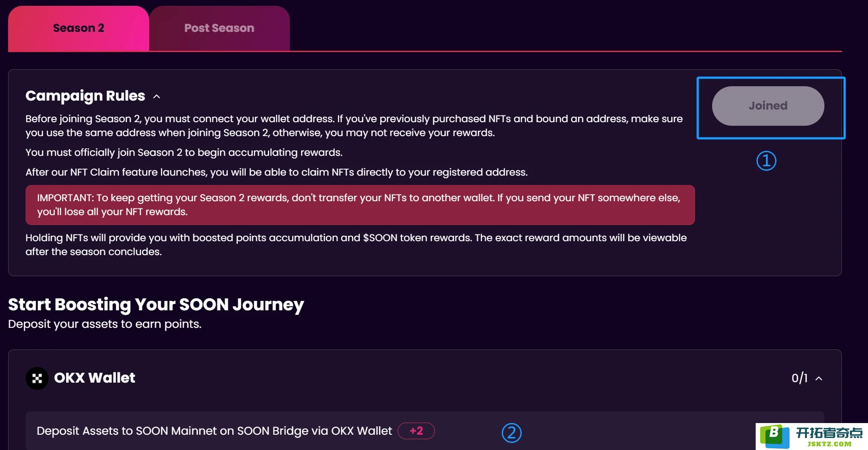Collapse the Campaign Rules chevron
The width and height of the screenshot is (868, 450).
(157, 96)
